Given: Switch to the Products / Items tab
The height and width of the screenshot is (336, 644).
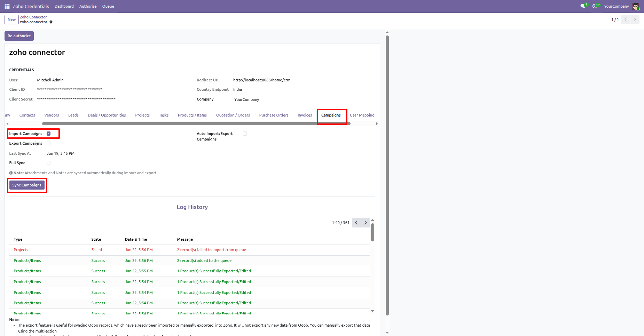Looking at the screenshot, I should click(192, 115).
